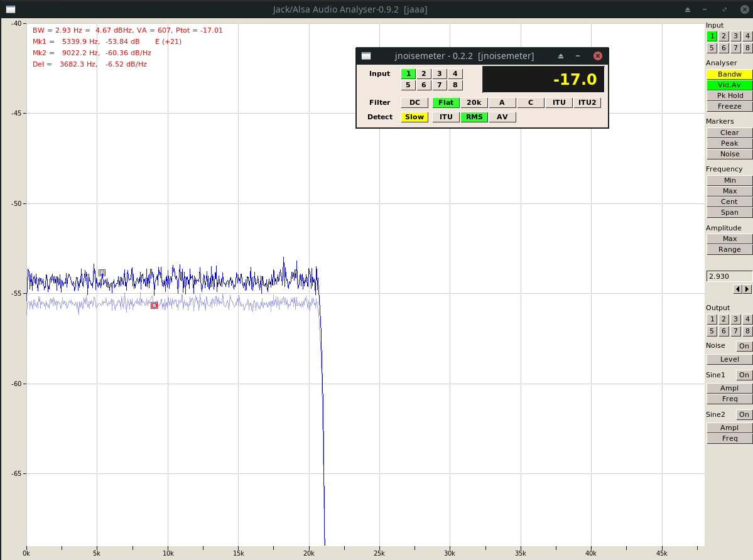This screenshot has width=753, height=560.
Task: Select Frequency Span parameter
Action: 730,213
